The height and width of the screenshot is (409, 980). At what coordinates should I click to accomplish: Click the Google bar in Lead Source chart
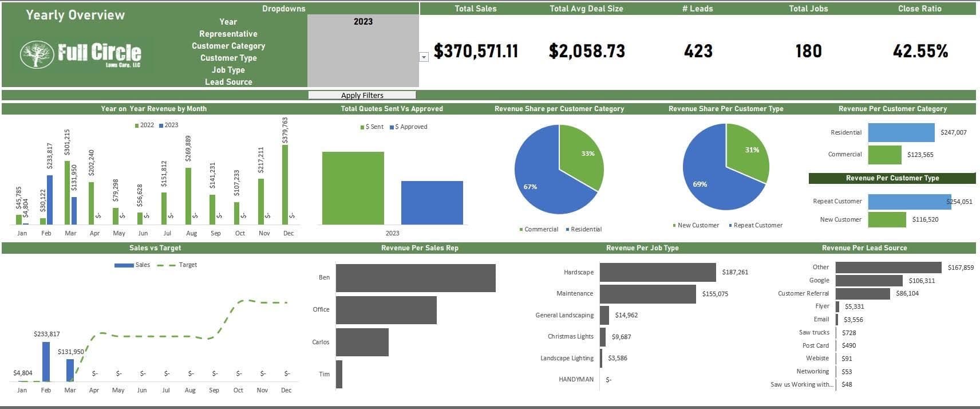point(868,281)
